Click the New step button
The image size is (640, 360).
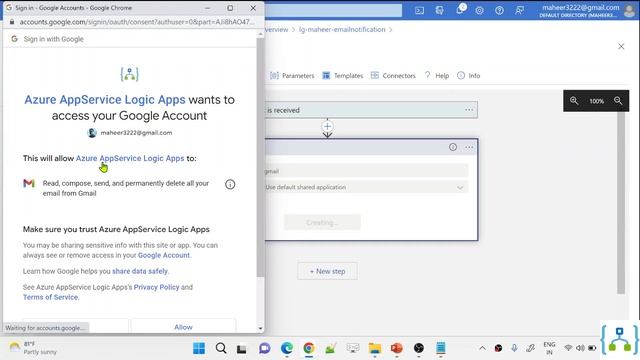[327, 271]
